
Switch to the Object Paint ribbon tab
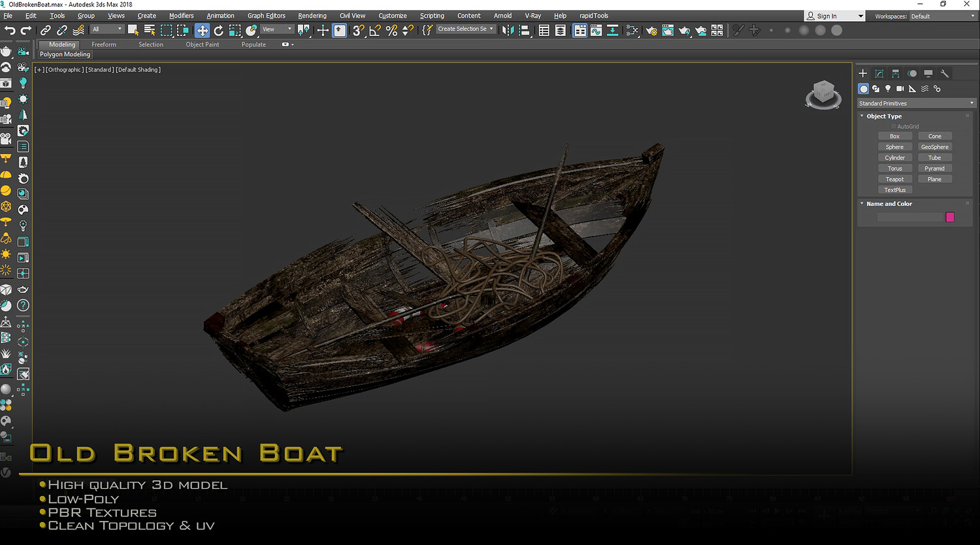click(203, 44)
